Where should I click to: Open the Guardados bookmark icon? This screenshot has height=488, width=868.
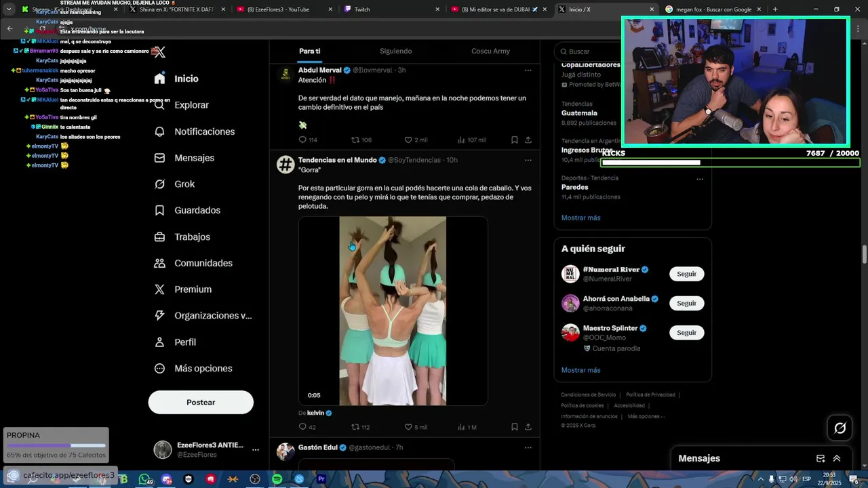tap(159, 210)
